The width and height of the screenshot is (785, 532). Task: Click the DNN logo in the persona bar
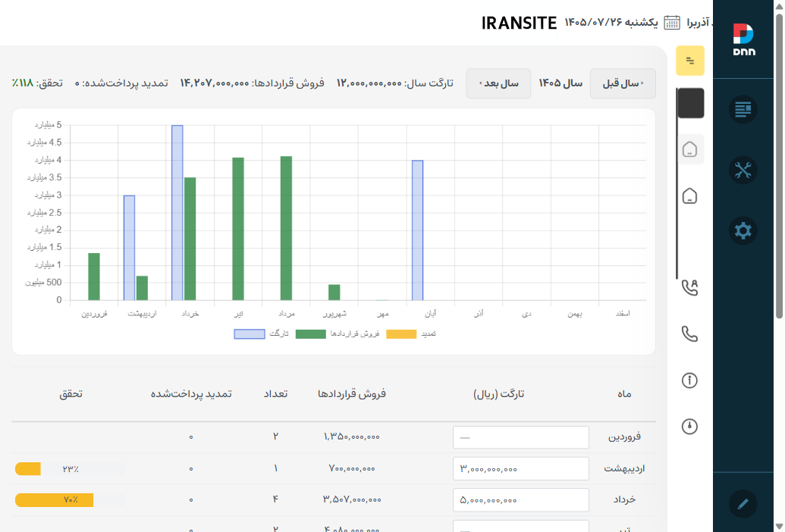[743, 39]
